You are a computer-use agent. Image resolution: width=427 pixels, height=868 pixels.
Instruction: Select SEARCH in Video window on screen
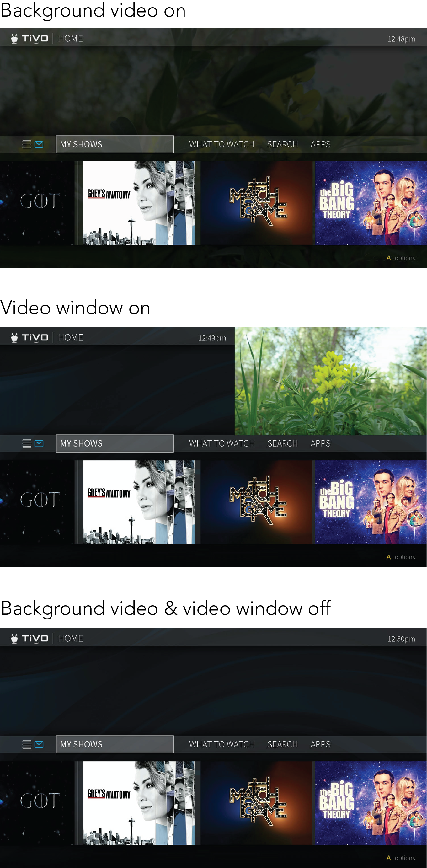click(283, 443)
